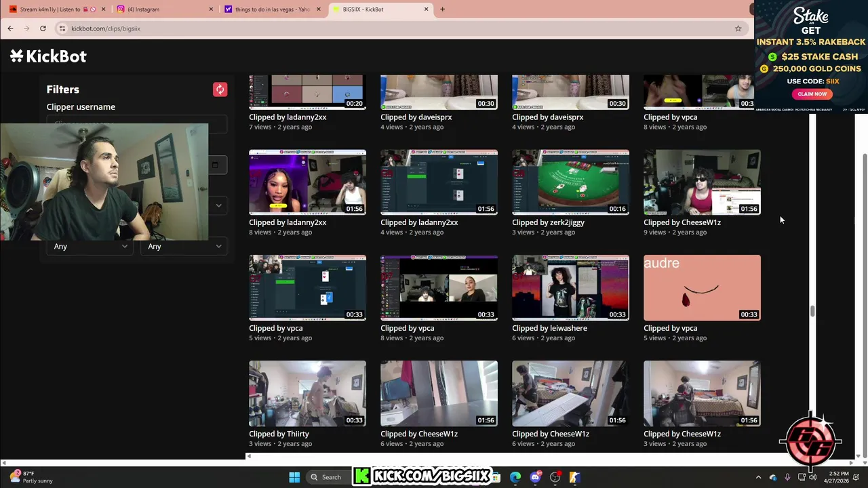Play CheeseW1z clip thumbnail with 3 views
This screenshot has width=868, height=488.
click(702, 393)
